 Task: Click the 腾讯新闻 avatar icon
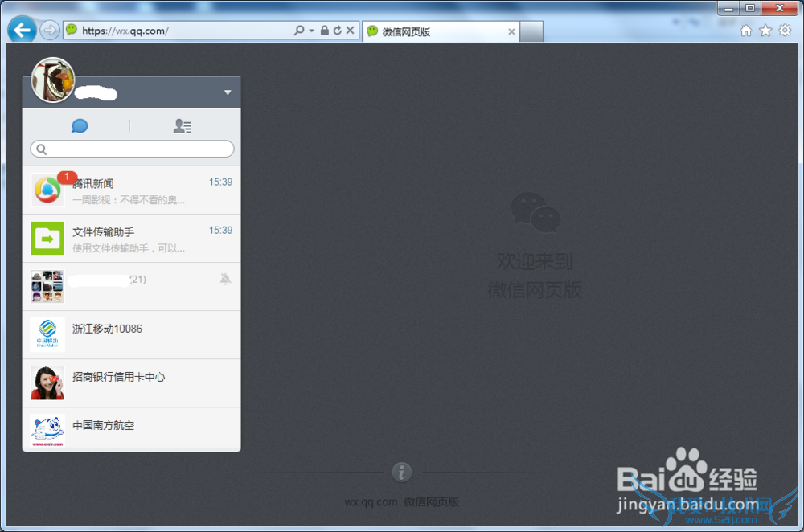(47, 190)
